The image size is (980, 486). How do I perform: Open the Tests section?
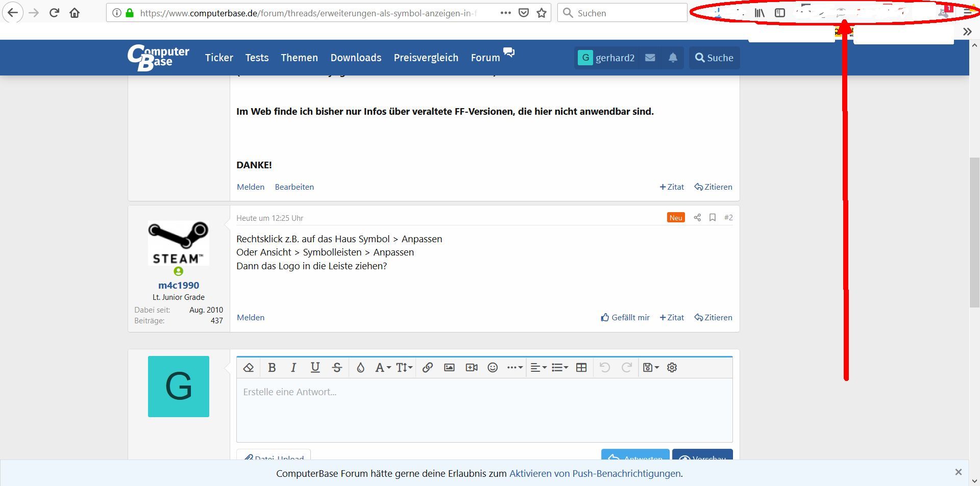point(257,58)
